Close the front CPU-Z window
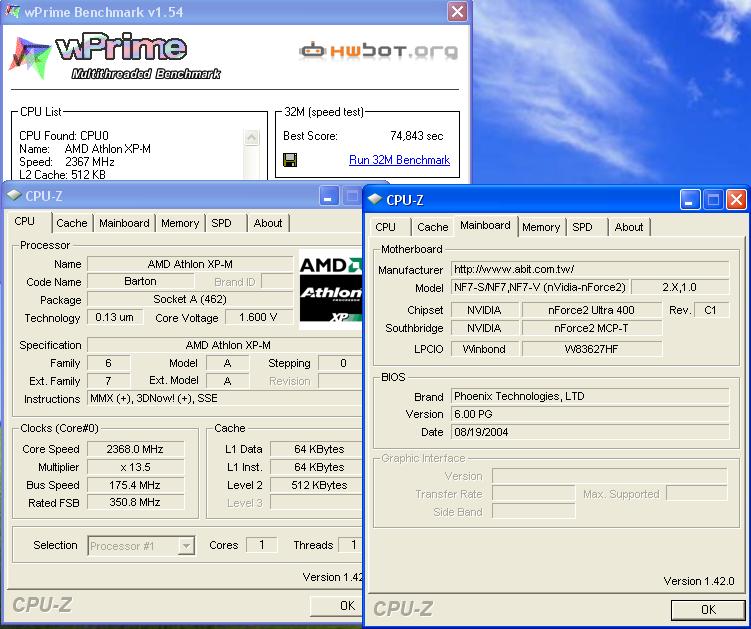 (737, 200)
